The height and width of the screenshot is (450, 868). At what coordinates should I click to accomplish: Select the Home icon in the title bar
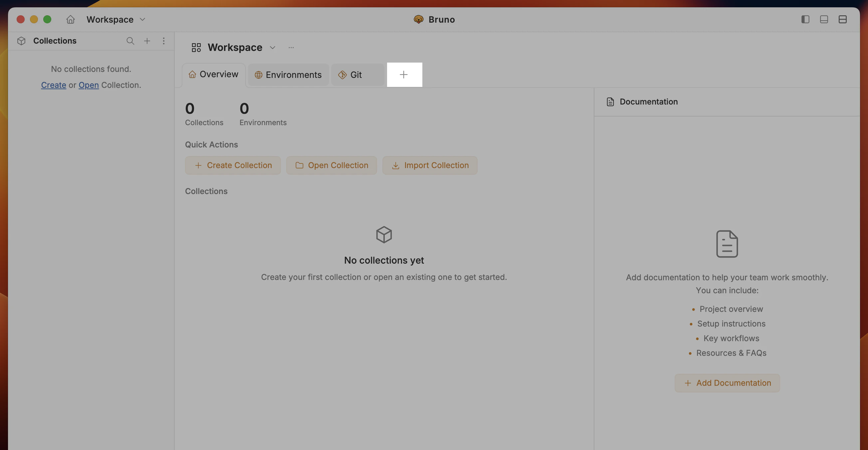pos(71,19)
